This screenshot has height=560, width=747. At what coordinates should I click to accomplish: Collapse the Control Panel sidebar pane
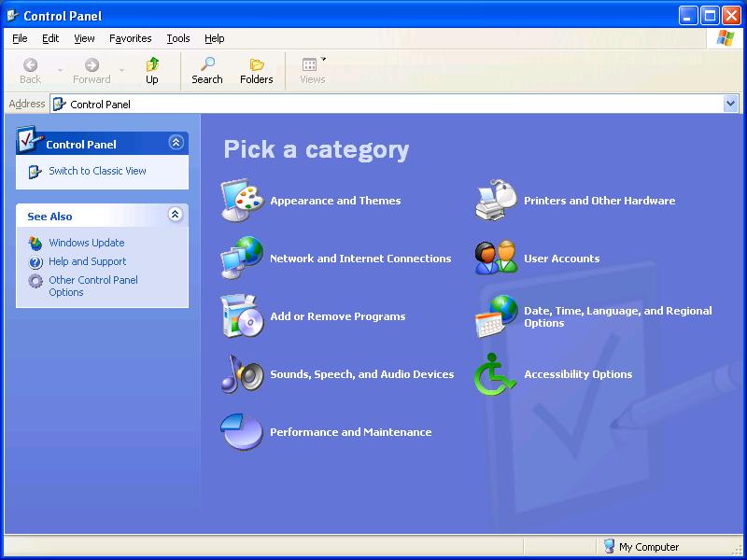(x=175, y=143)
